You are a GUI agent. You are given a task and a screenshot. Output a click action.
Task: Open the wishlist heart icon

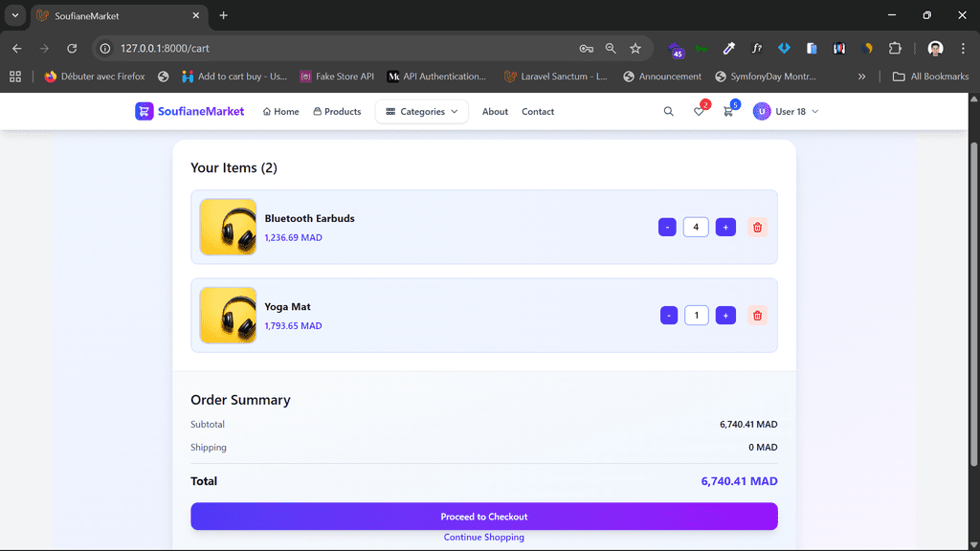[699, 111]
